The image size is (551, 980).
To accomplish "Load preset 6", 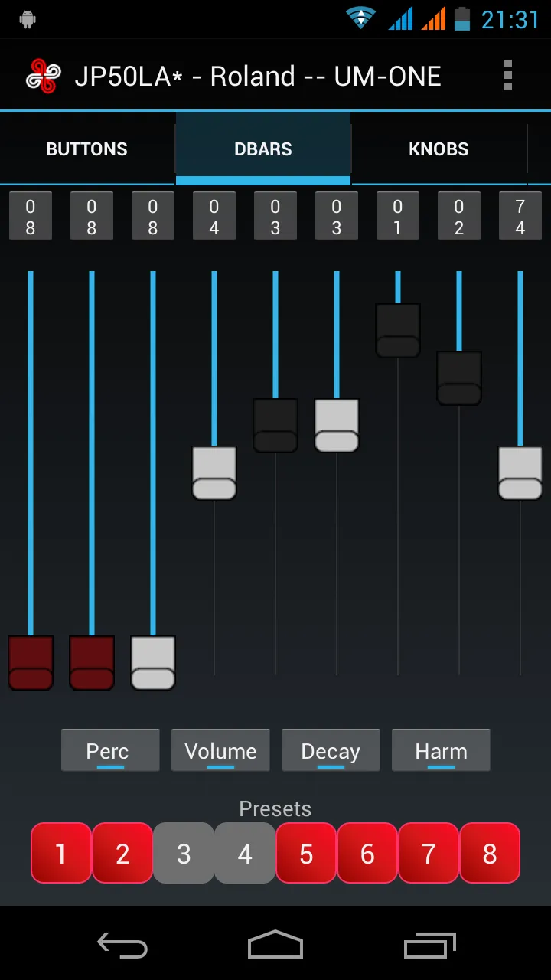I will (367, 853).
